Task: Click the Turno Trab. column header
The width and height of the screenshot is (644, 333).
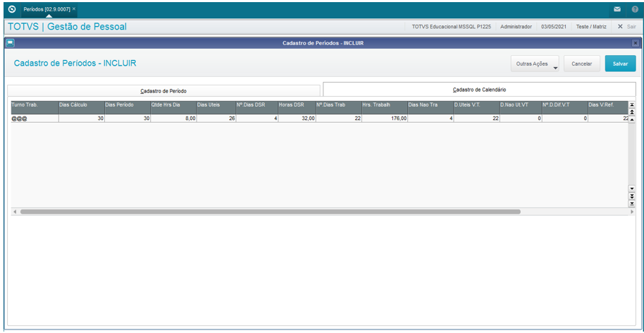Action: (x=35, y=107)
